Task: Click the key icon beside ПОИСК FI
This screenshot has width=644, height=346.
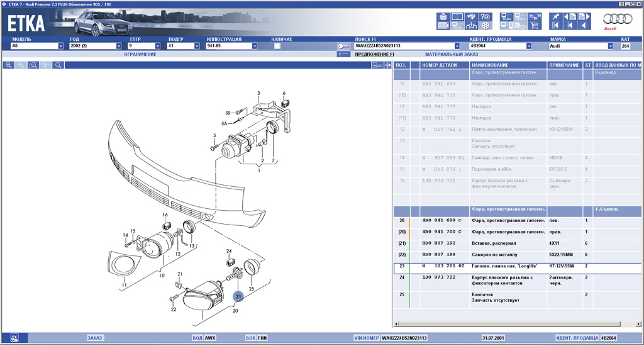Action: [343, 47]
